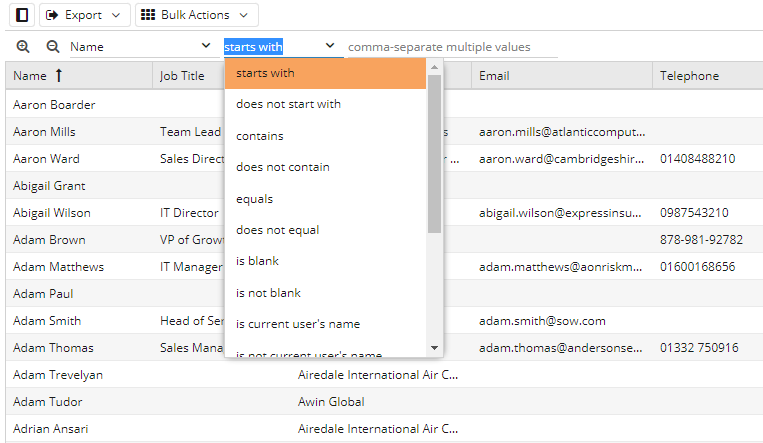
Task: Click the Email column header
Action: [495, 76]
